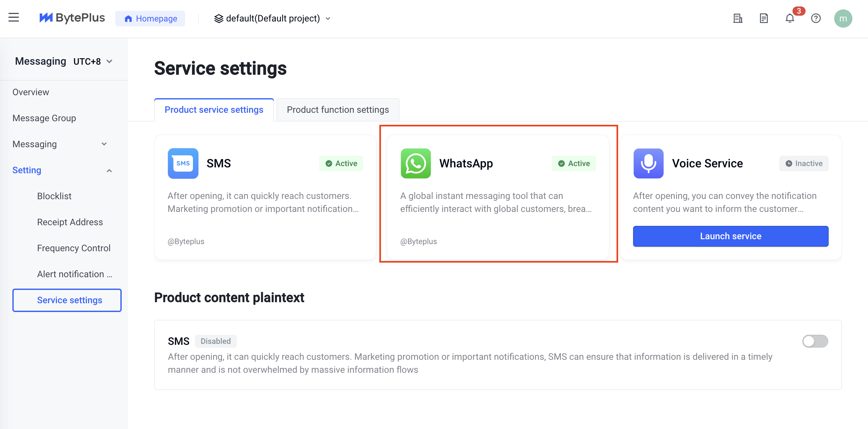Click the WhatsApp service icon
The image size is (868, 429).
(415, 163)
